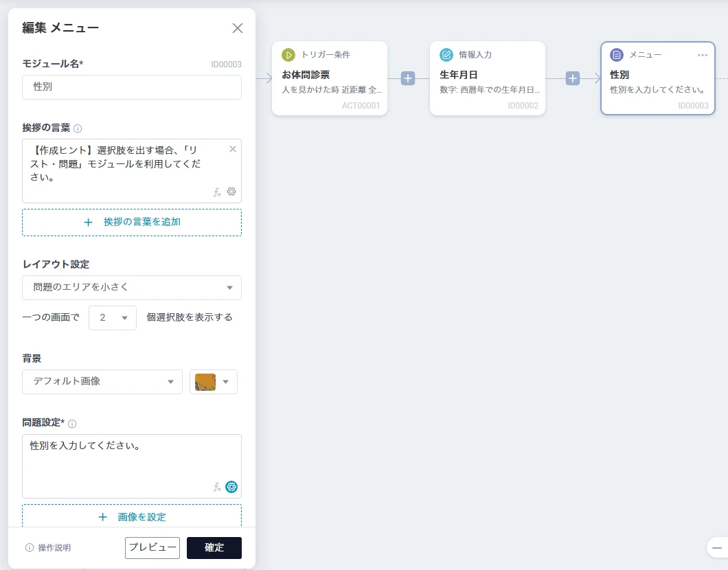Screen dimensions: 728x570
Task: Click the プレビュー button
Action: tap(152, 548)
